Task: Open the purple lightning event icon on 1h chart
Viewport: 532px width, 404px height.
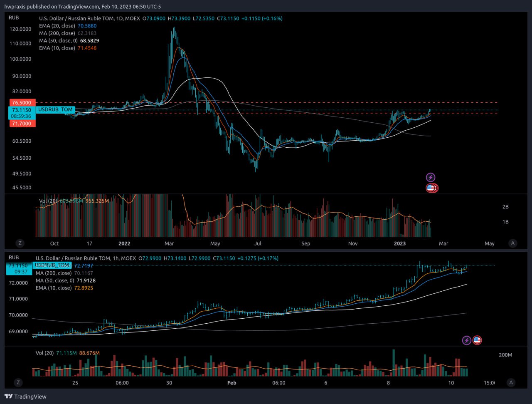Action: coord(467,340)
